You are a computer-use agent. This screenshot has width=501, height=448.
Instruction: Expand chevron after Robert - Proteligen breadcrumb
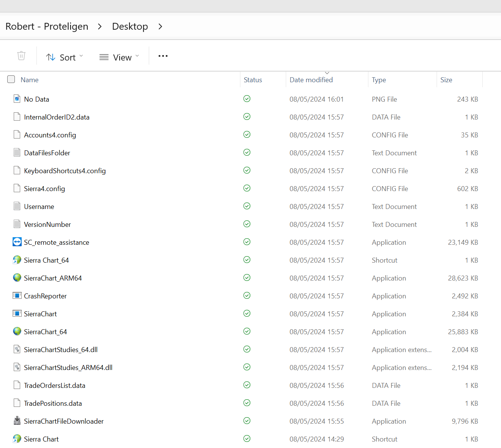tap(100, 26)
